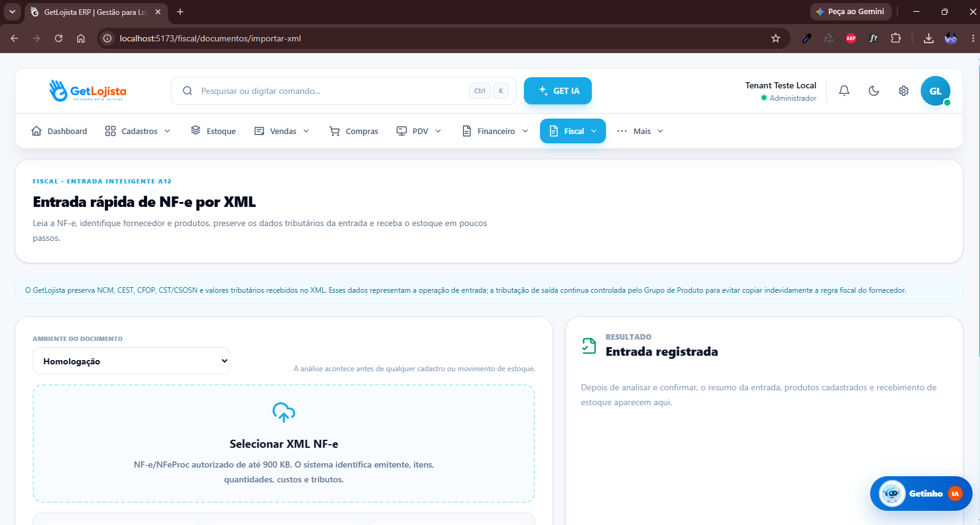Expand the Financeiro menu chevron
The height and width of the screenshot is (525, 980).
click(525, 131)
